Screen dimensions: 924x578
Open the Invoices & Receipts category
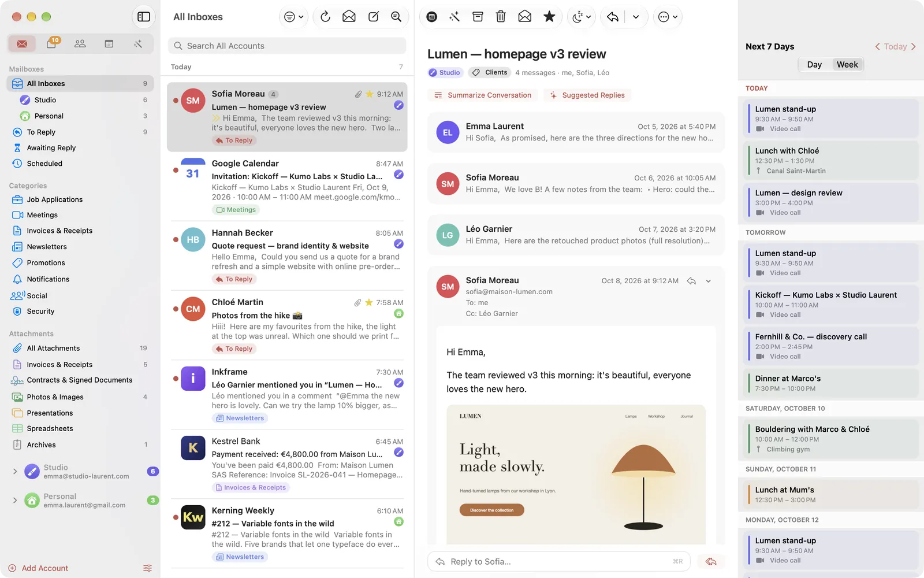point(80,231)
